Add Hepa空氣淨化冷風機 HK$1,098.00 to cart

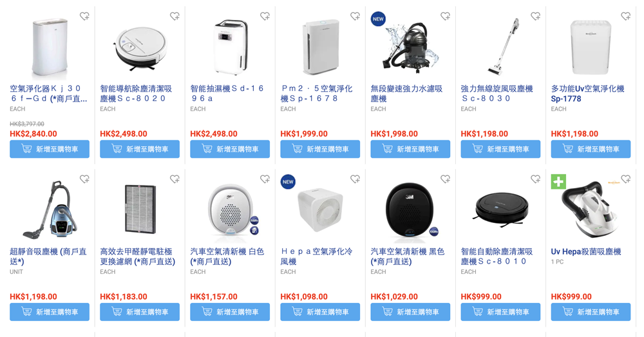[x=320, y=312]
